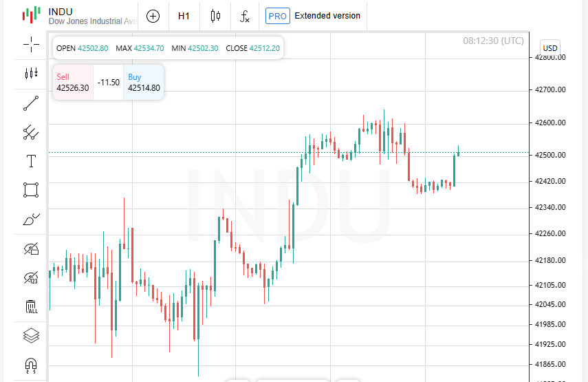Click the 41985.00 price axis label
Viewport: 588px width, 382px height.
(550, 324)
